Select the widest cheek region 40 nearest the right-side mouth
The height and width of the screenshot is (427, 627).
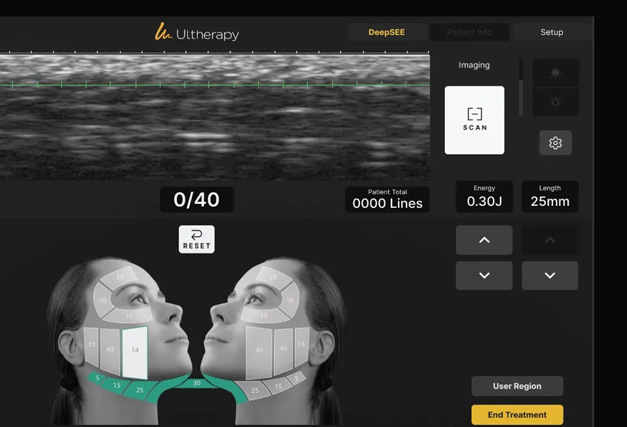pyautogui.click(x=259, y=351)
